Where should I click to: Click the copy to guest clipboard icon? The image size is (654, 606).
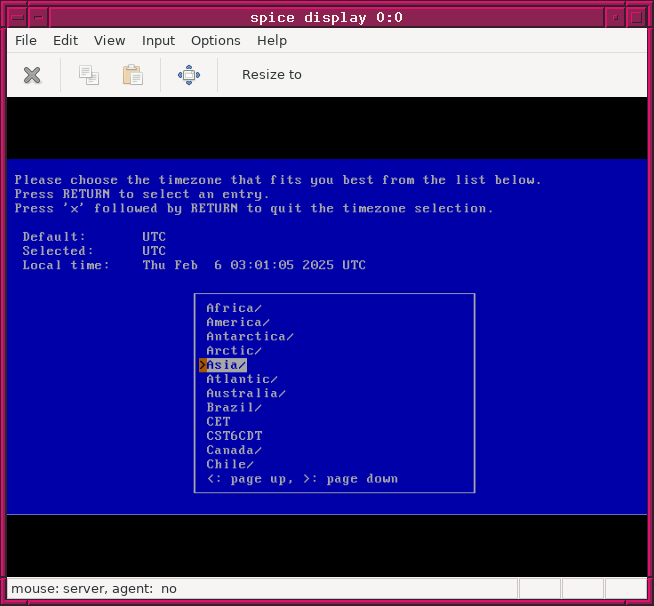coord(89,75)
